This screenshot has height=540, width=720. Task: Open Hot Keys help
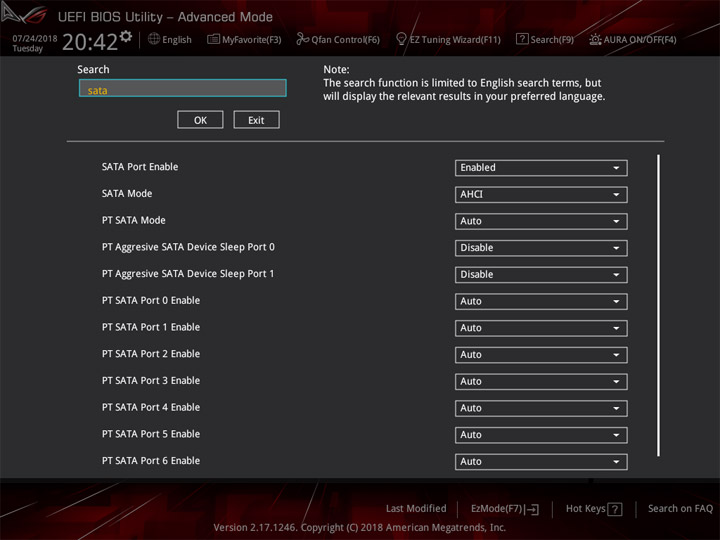click(594, 509)
